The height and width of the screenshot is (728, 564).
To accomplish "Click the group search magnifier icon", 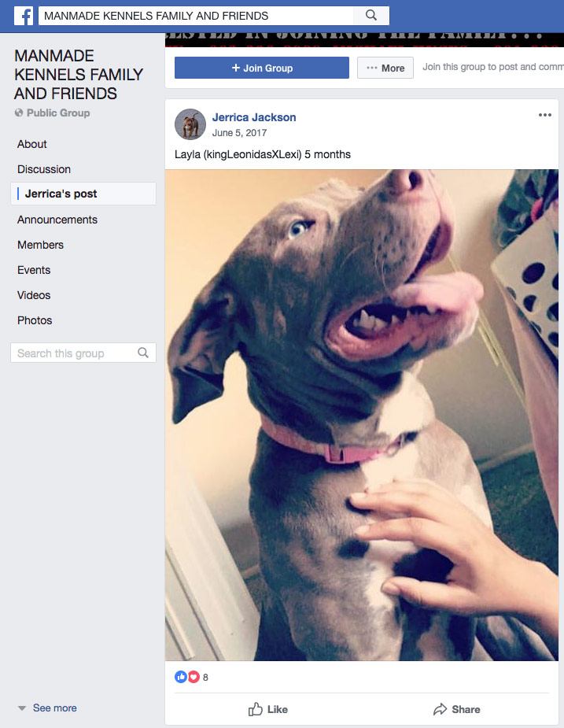I will tap(143, 353).
